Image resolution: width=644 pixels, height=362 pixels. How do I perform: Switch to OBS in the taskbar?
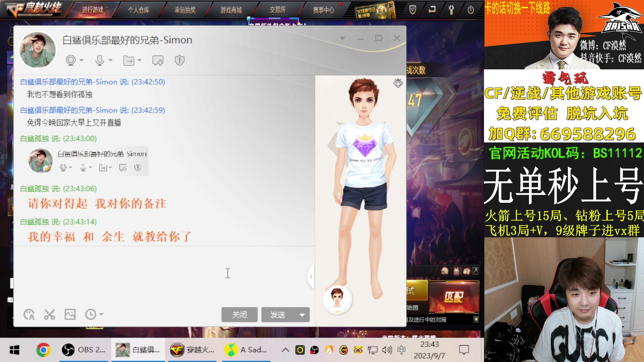(x=83, y=350)
